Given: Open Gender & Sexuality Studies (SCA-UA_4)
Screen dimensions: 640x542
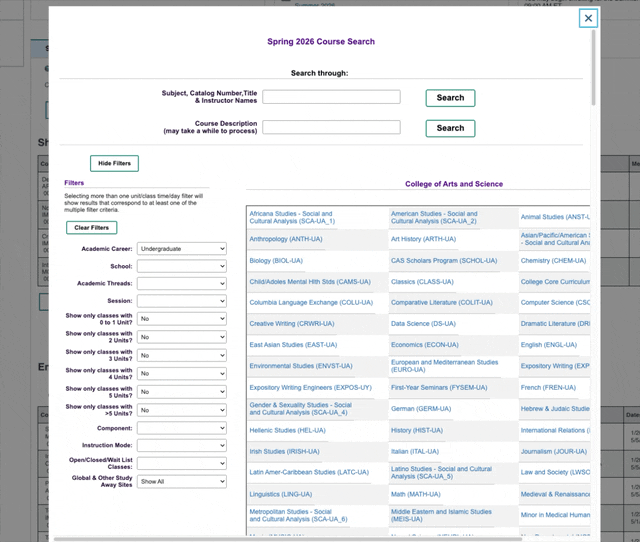Looking at the screenshot, I should tap(300, 409).
